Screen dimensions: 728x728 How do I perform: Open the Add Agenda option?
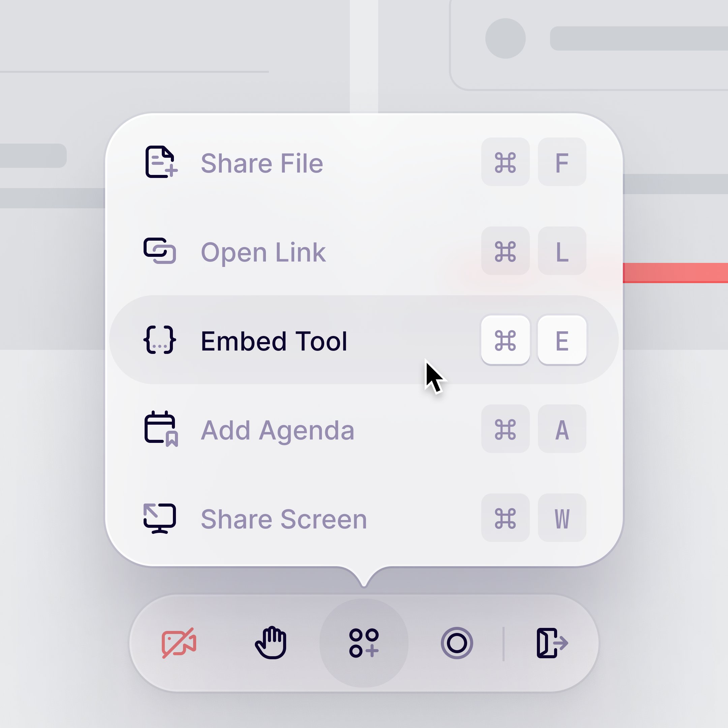tap(364, 429)
